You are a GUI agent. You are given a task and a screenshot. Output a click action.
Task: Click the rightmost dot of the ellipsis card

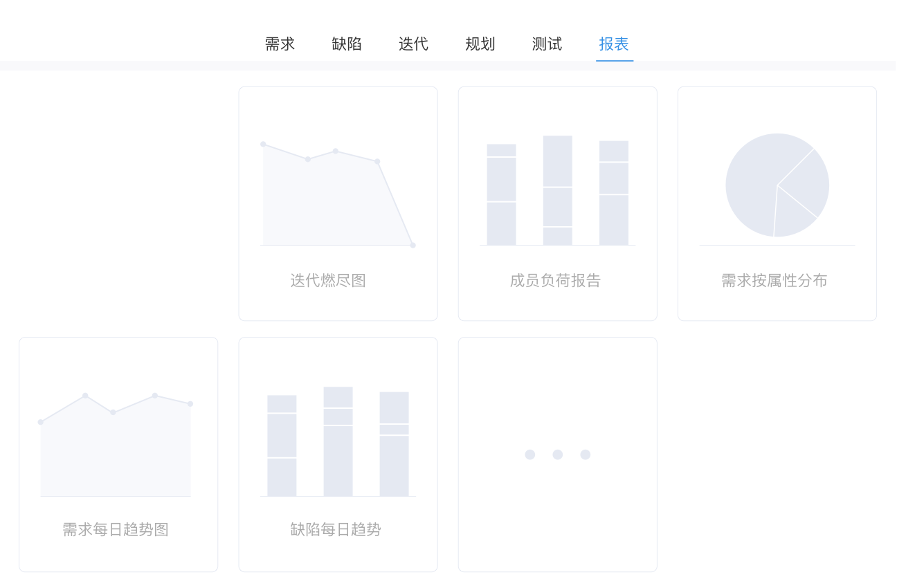point(586,454)
